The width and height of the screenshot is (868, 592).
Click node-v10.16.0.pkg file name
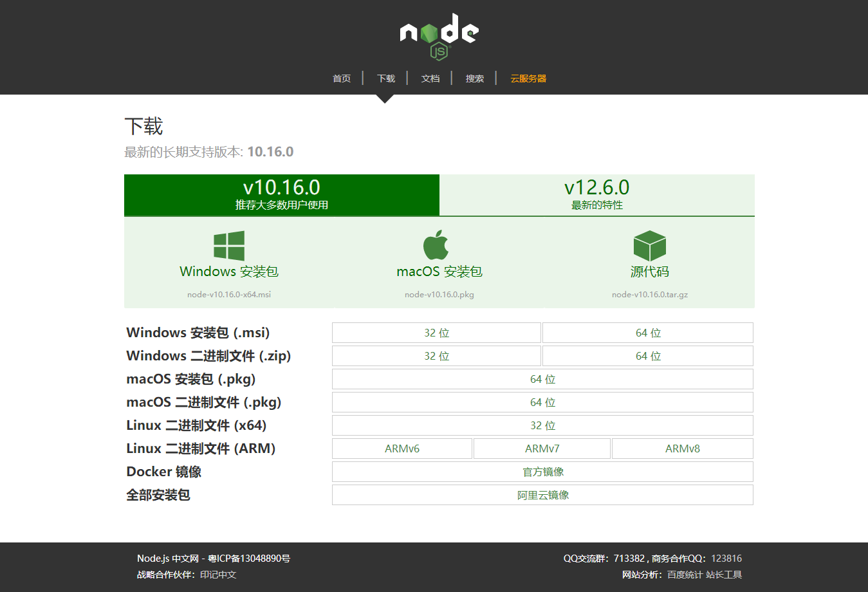pyautogui.click(x=439, y=295)
